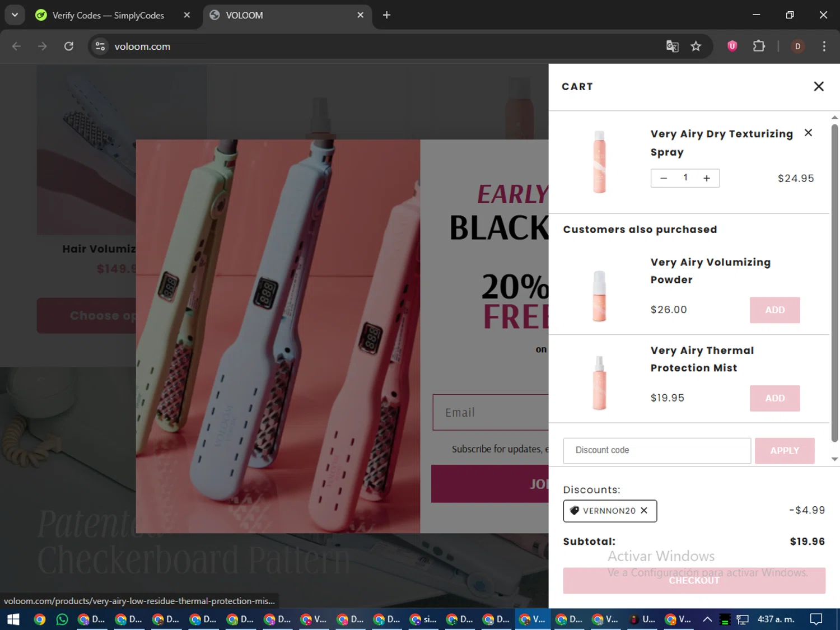Bookmark this page with the star icon
Viewport: 840px width, 630px height.
pyautogui.click(x=696, y=46)
